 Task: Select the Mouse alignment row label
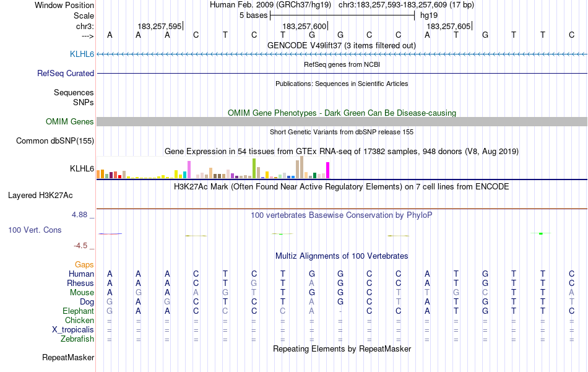(x=82, y=293)
